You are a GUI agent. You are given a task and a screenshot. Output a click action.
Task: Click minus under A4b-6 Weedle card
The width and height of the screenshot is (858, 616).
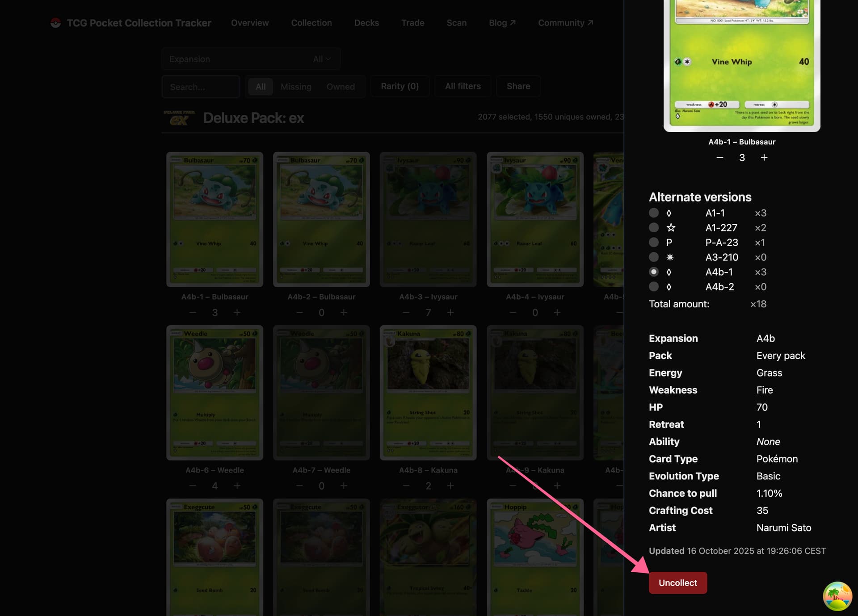[x=193, y=486]
